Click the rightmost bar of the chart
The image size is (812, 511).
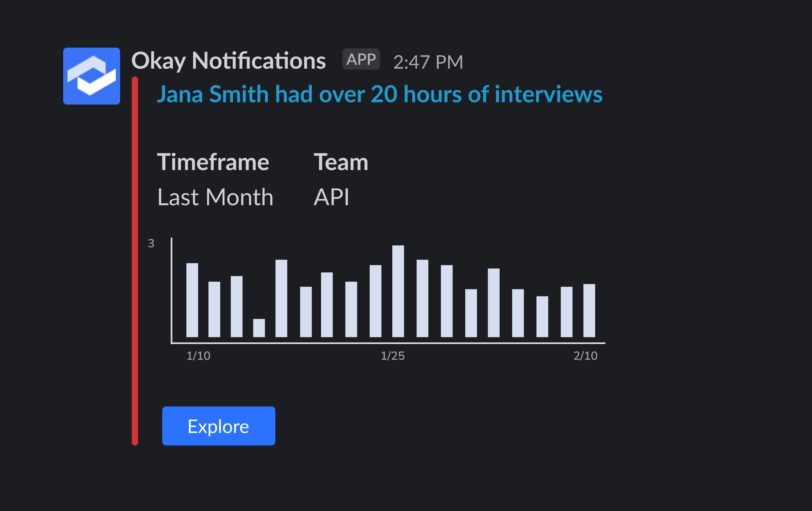[x=589, y=311]
